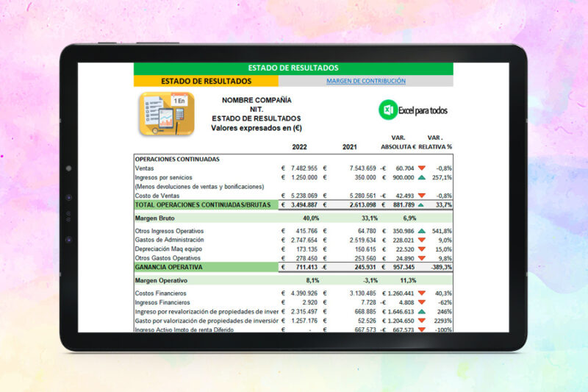Click Margen Operativo 8,1% cell
This screenshot has height=392, width=588.
[312, 280]
